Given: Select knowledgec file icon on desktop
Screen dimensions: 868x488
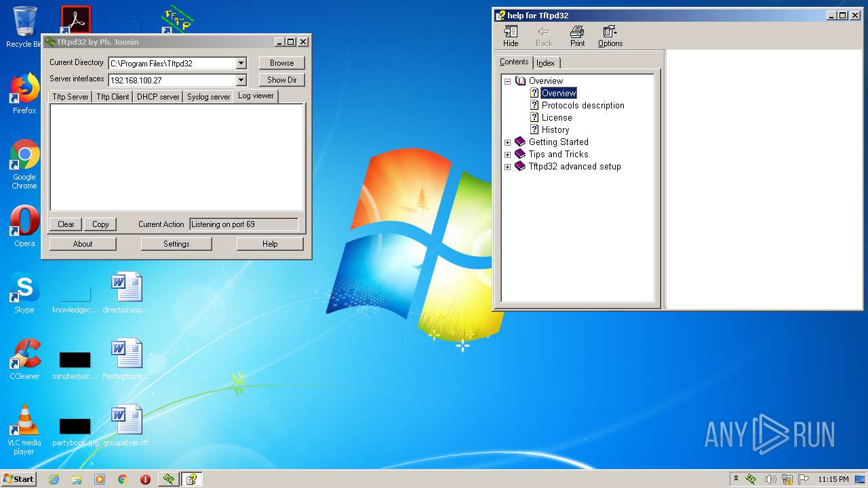Looking at the screenshot, I should point(75,300).
